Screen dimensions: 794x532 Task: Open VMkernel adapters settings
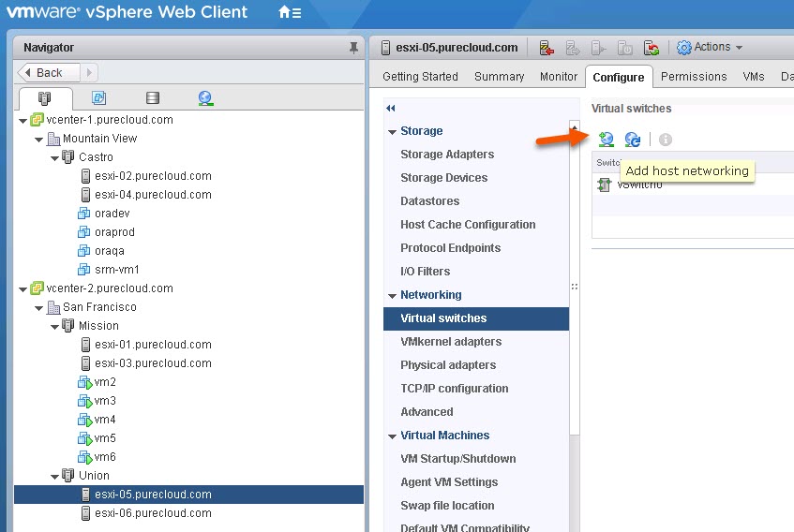[451, 341]
